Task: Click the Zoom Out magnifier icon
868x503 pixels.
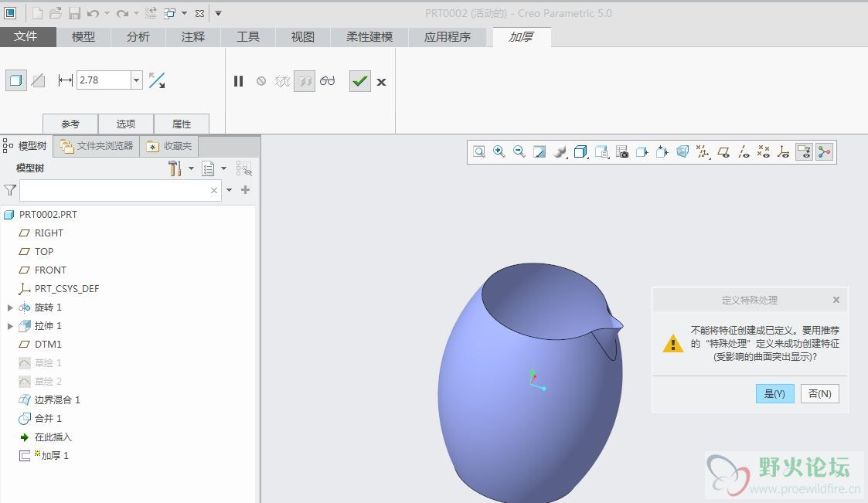Action: [x=519, y=151]
